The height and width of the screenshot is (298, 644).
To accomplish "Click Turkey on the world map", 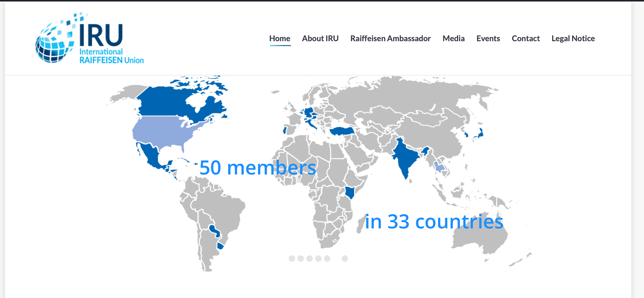I will tap(342, 131).
